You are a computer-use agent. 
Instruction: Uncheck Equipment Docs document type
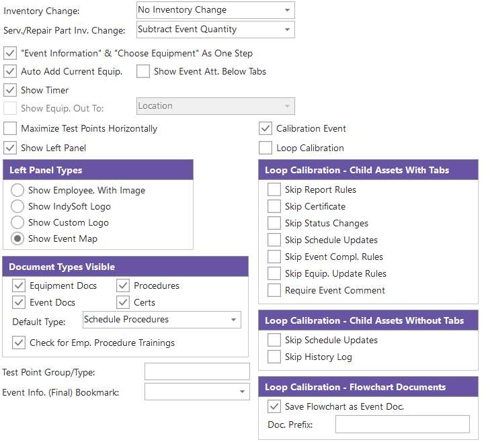(19, 285)
